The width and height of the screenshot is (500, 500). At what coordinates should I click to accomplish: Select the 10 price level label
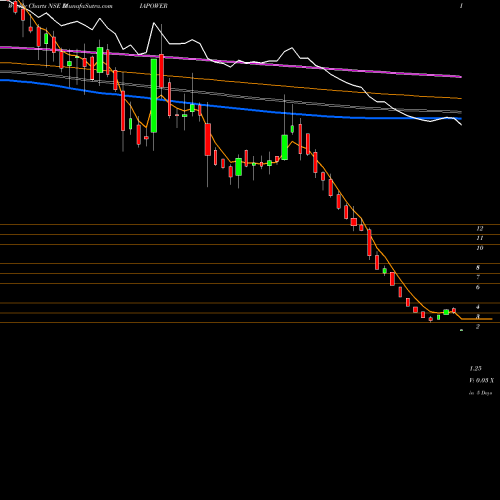pyautogui.click(x=480, y=248)
